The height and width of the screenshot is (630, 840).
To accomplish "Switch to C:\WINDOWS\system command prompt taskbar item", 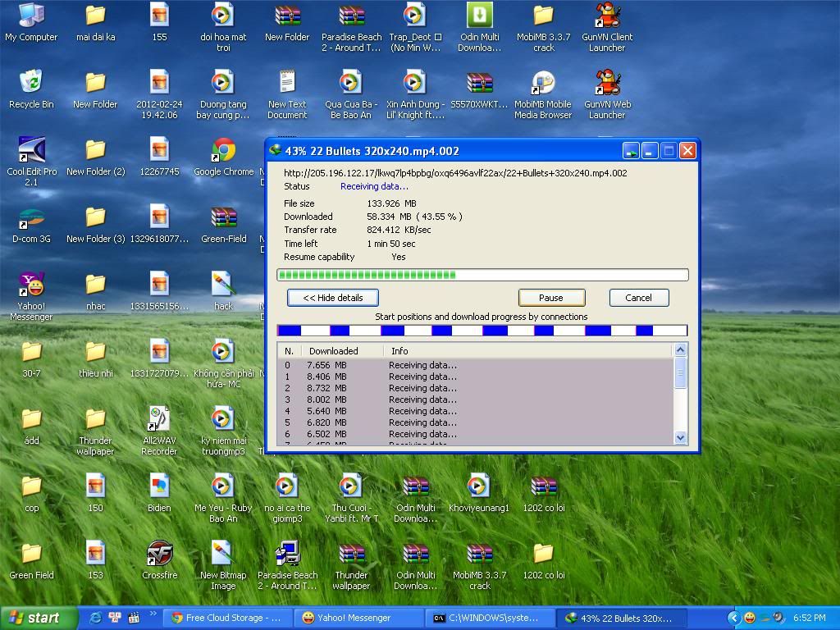I will (490, 619).
